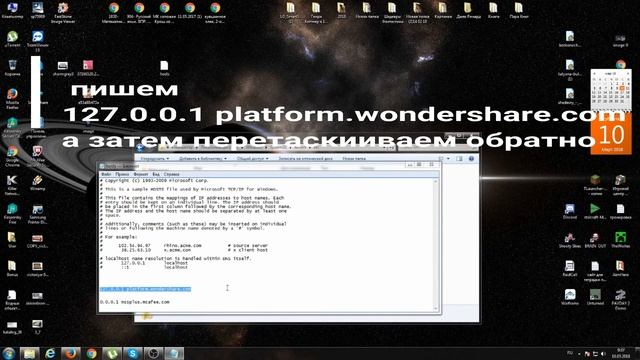Toggle the Explorer preview pane icon

click(459, 158)
